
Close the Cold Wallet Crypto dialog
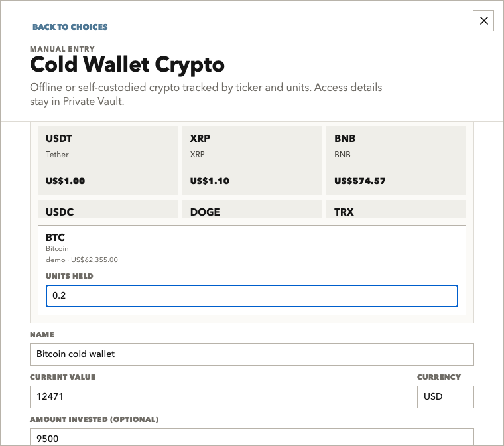(x=483, y=21)
